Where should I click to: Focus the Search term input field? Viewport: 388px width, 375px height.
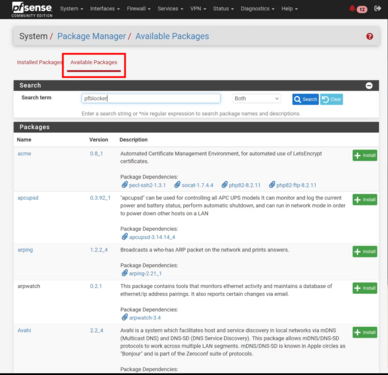tap(151, 98)
